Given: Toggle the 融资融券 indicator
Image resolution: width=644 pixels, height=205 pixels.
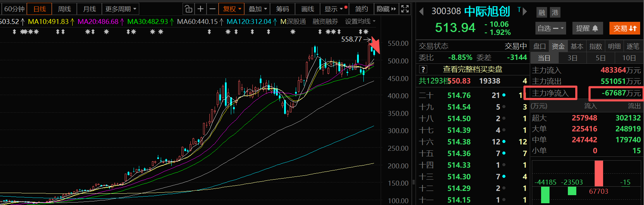Looking at the screenshot, I should tap(325, 21).
